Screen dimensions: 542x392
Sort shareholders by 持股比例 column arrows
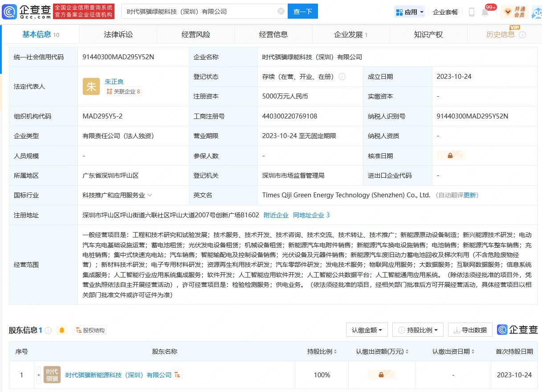(335, 351)
